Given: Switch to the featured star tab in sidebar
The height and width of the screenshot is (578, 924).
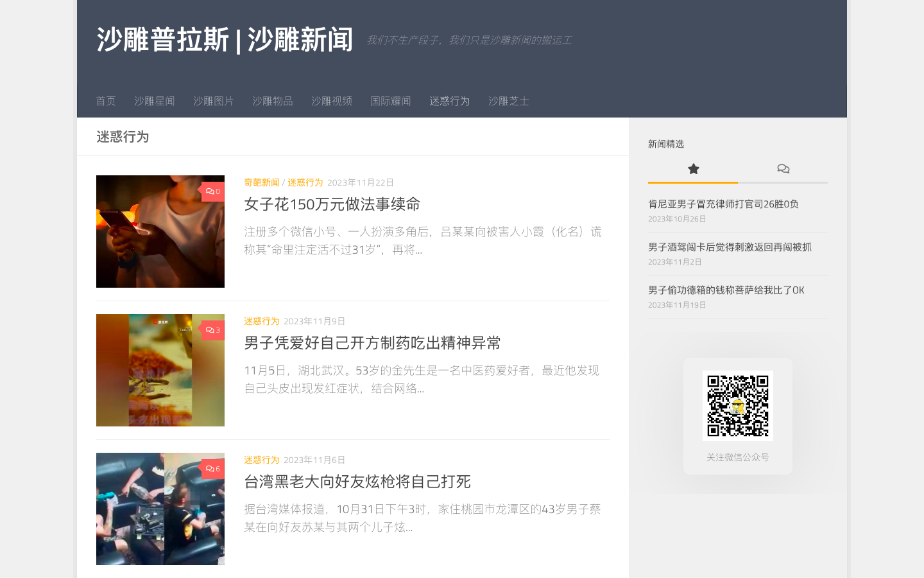Looking at the screenshot, I should click(x=693, y=169).
